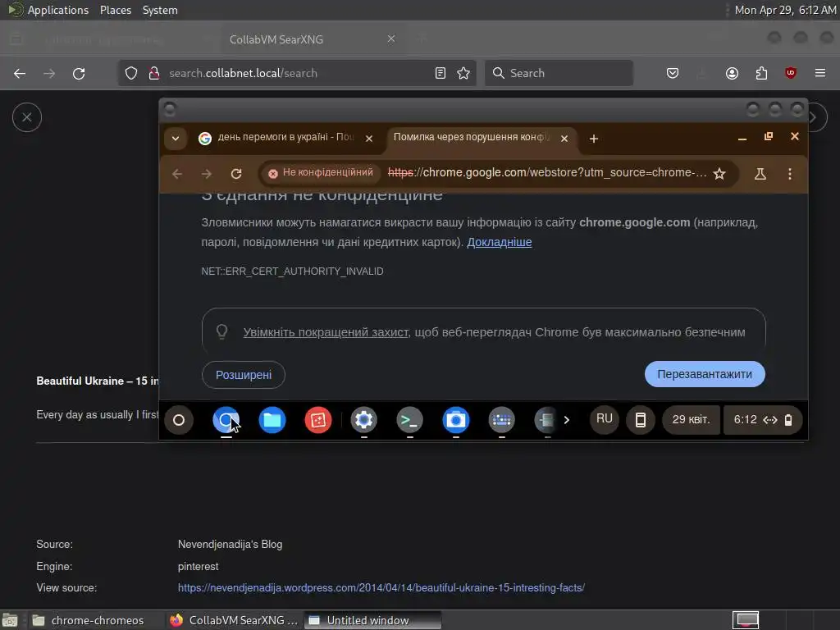
Task: Open keyboard app icon in shelf
Action: [502, 420]
